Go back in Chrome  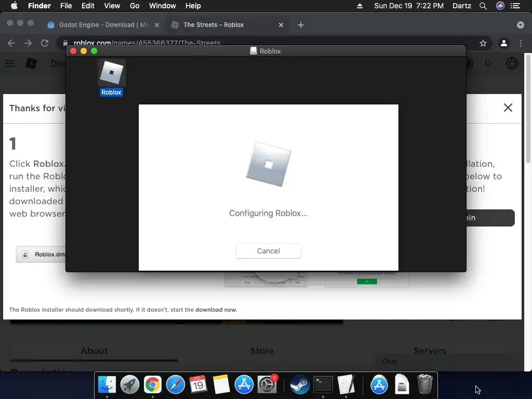click(11, 43)
